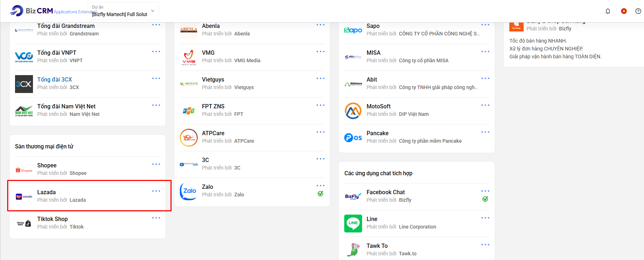
Task: Click the green Line logo
Action: pyautogui.click(x=353, y=224)
